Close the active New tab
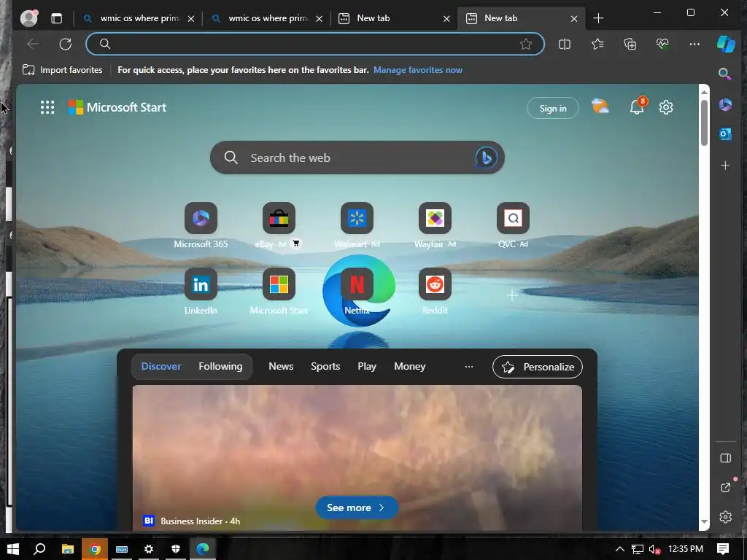 [574, 18]
